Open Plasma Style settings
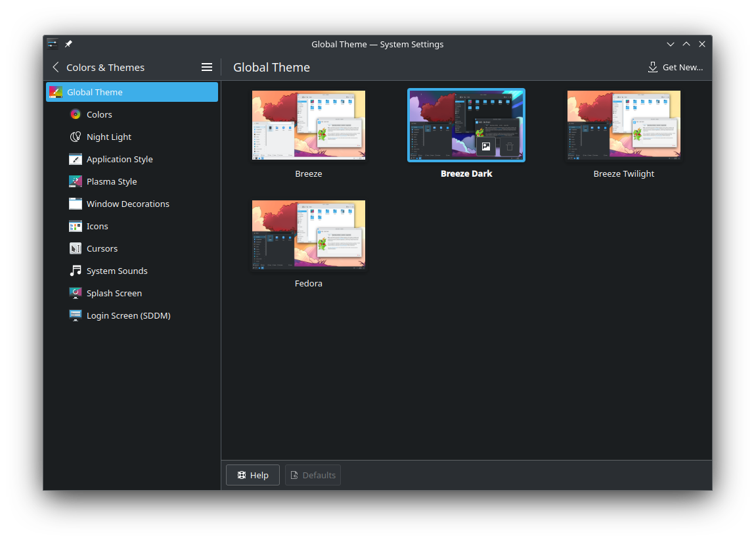The width and height of the screenshot is (756, 542). pyautogui.click(x=132, y=181)
